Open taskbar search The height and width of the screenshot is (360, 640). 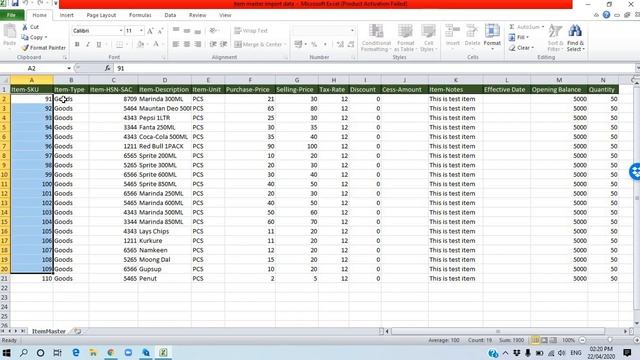(24, 352)
